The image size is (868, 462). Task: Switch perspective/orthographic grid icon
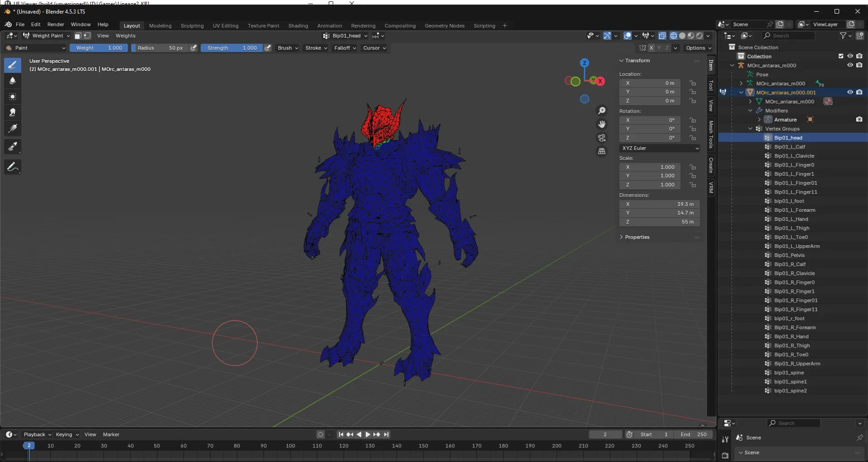(602, 151)
